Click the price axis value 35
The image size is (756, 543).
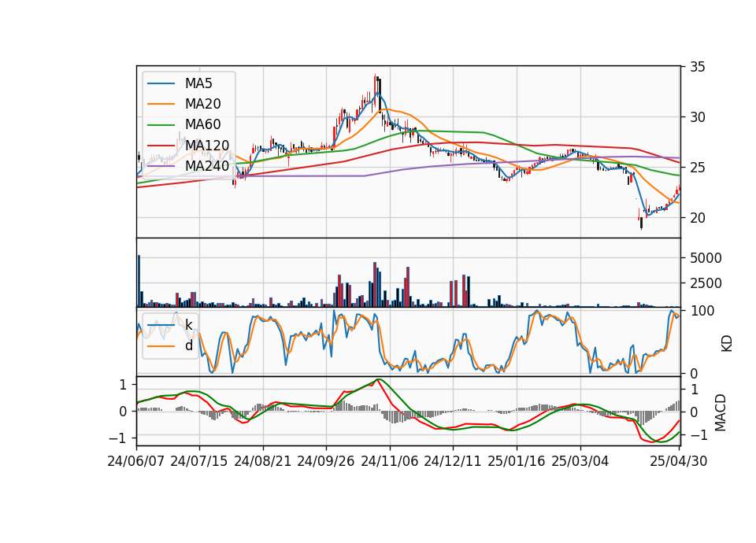tap(697, 67)
